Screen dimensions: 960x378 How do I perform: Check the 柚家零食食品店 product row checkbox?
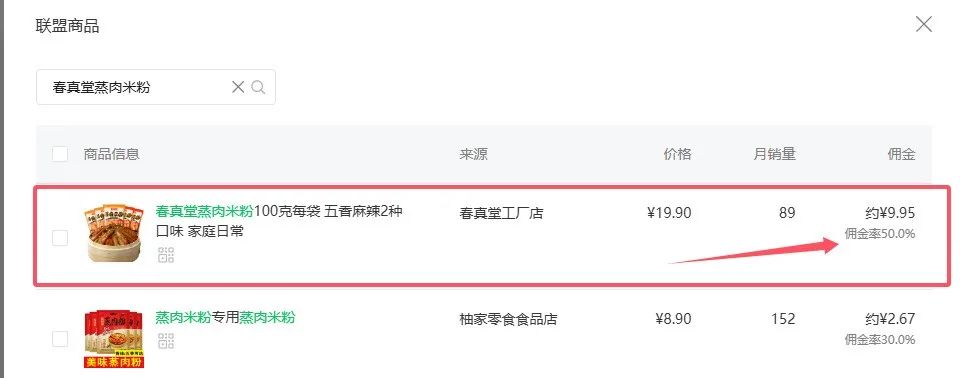click(60, 339)
